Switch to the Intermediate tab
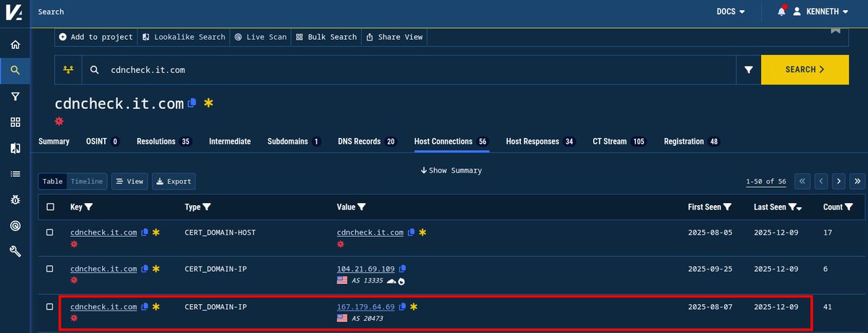 [x=229, y=142]
